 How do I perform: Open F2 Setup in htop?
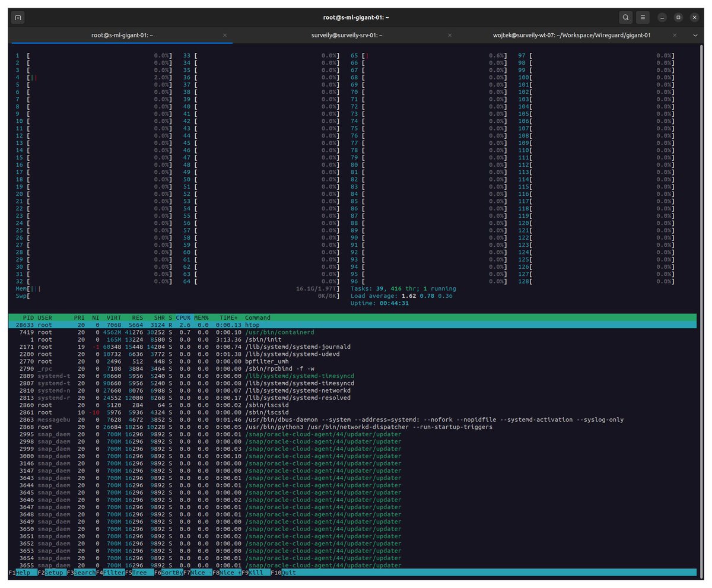coord(52,573)
